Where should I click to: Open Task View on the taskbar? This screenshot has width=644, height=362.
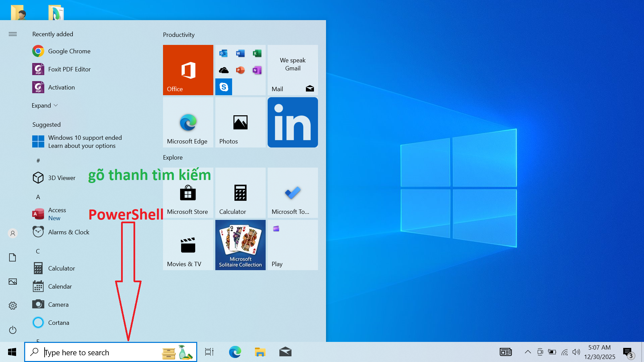coord(209,352)
